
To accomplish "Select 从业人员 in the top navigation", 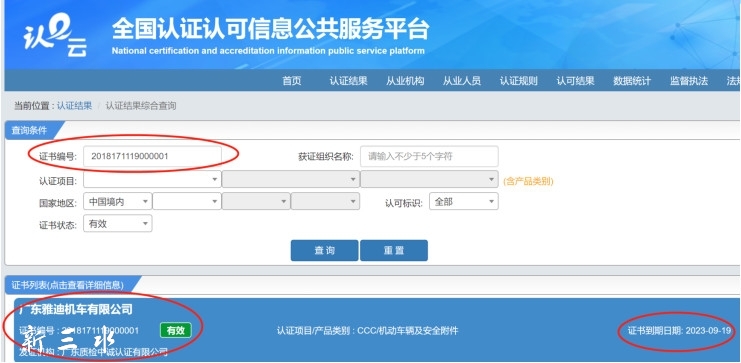I will pos(462,81).
